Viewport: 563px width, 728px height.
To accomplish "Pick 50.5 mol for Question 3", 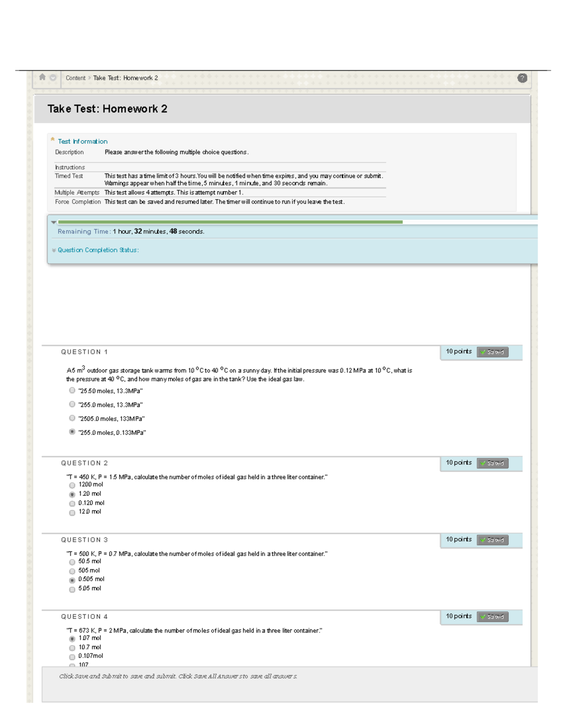I will 72,562.
